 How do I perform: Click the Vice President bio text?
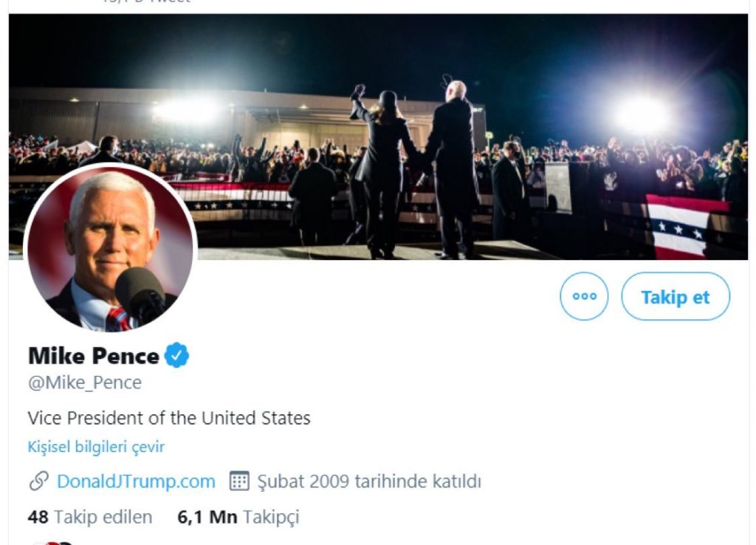coord(169,418)
